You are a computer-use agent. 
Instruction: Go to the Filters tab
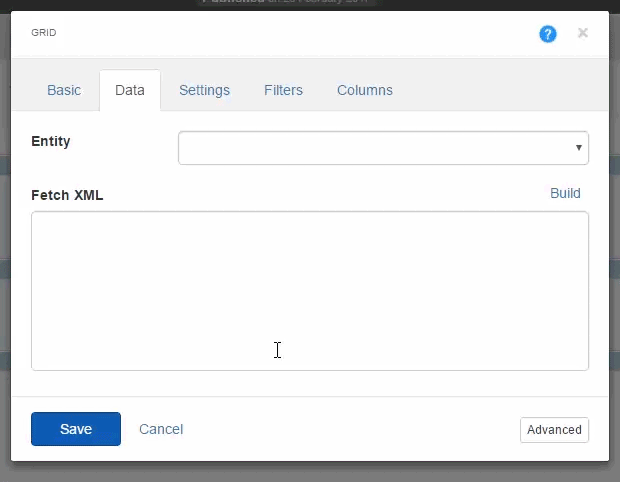[x=283, y=90]
